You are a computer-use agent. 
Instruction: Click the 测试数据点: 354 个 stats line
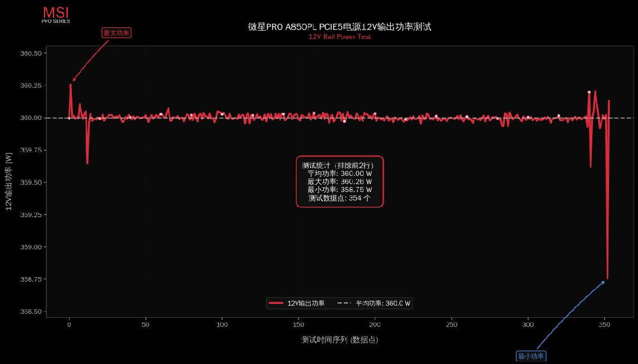pyautogui.click(x=340, y=199)
